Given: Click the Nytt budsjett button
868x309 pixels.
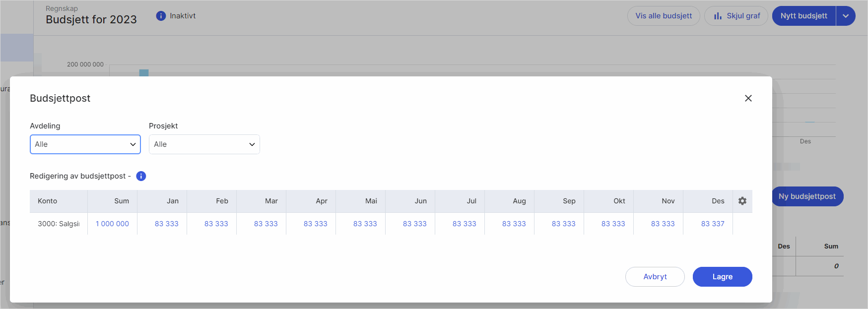Looking at the screenshot, I should (803, 16).
